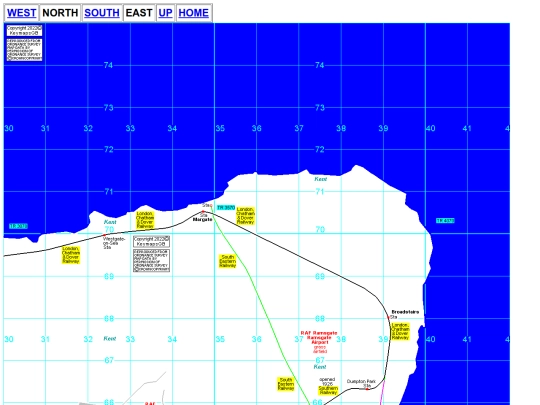
Task: Click the Kent label beside RAF Ramsgate
Action: click(x=320, y=367)
